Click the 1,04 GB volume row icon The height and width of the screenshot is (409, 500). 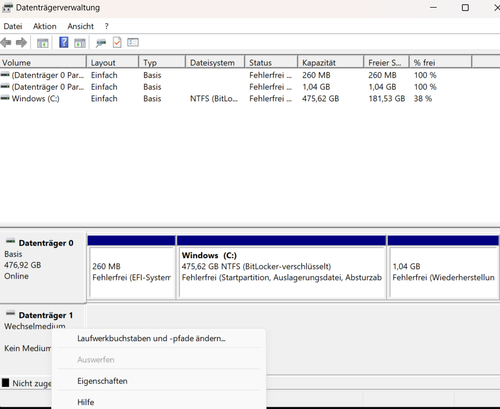tap(5, 86)
